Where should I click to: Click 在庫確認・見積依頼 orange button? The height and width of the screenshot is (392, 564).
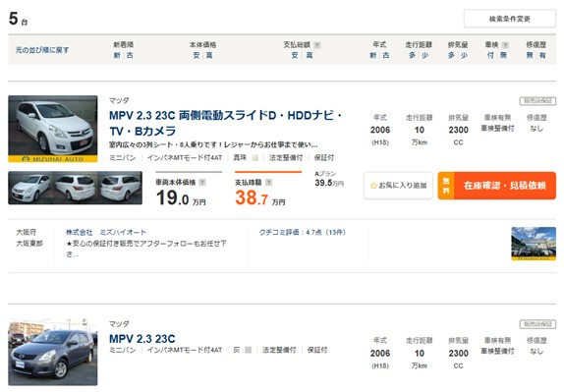click(x=497, y=186)
